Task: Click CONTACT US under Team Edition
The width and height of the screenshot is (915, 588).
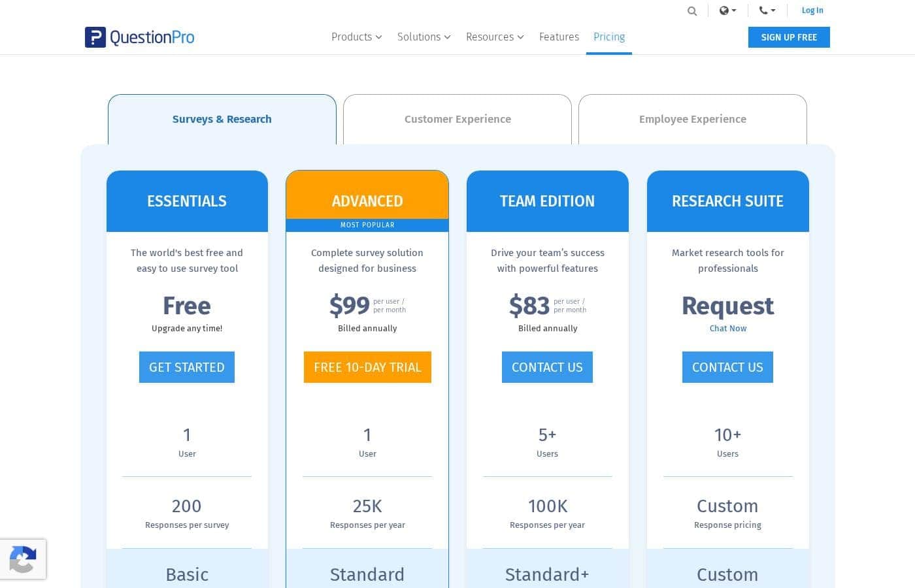Action: [547, 367]
